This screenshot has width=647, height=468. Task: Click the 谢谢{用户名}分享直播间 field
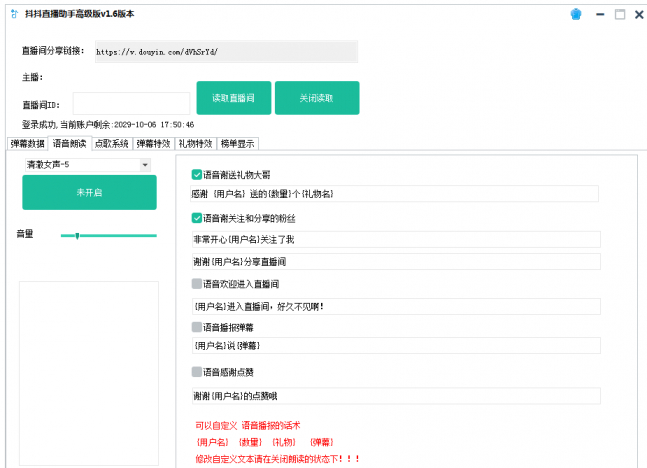click(396, 262)
